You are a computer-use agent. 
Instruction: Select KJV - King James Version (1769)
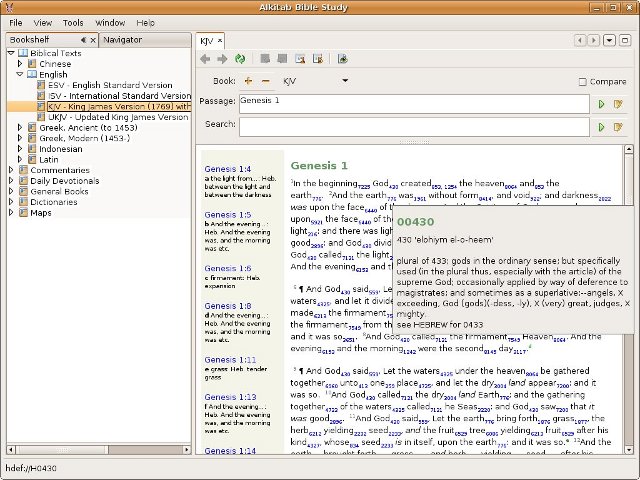coord(119,106)
